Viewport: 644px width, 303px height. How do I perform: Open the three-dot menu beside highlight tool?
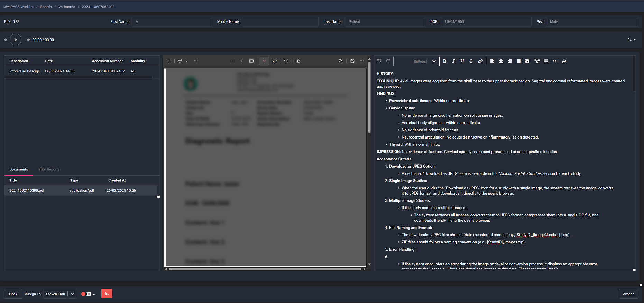click(x=196, y=61)
